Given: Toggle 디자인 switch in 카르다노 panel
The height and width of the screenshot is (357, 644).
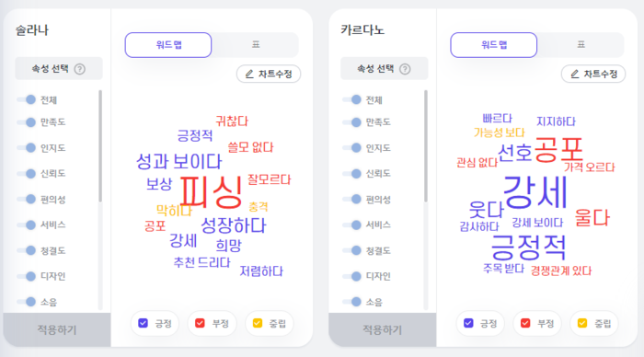Looking at the screenshot, I should [352, 276].
